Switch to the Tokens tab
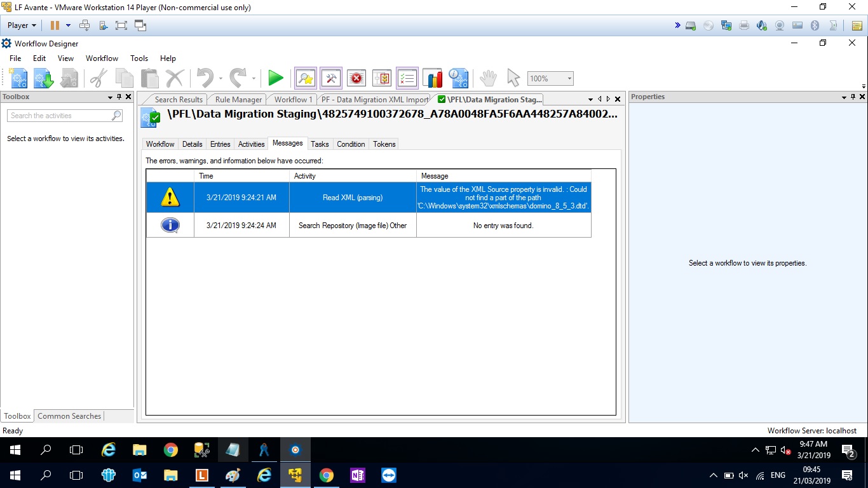Image resolution: width=868 pixels, height=488 pixels. click(384, 144)
